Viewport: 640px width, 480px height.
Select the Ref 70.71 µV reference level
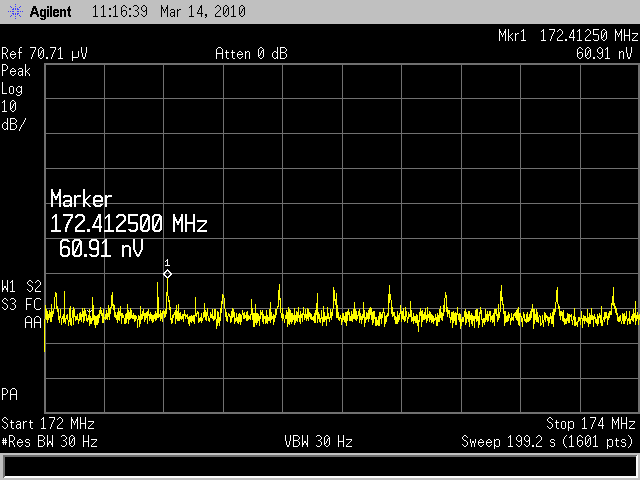[x=45, y=53]
